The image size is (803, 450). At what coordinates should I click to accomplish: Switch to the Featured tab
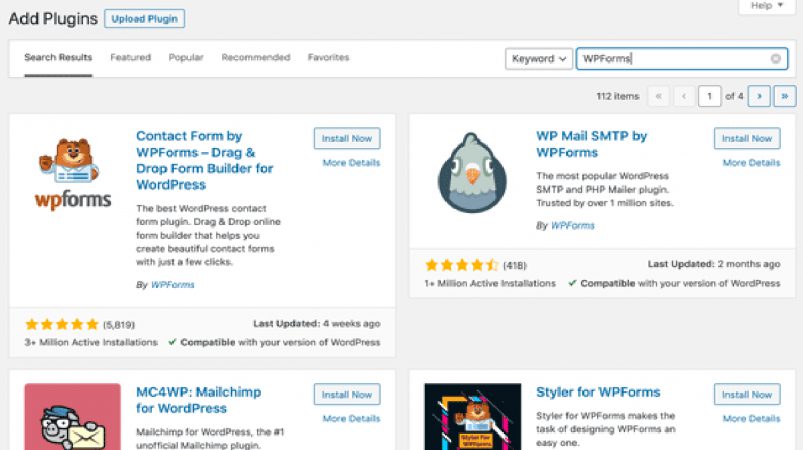[131, 57]
